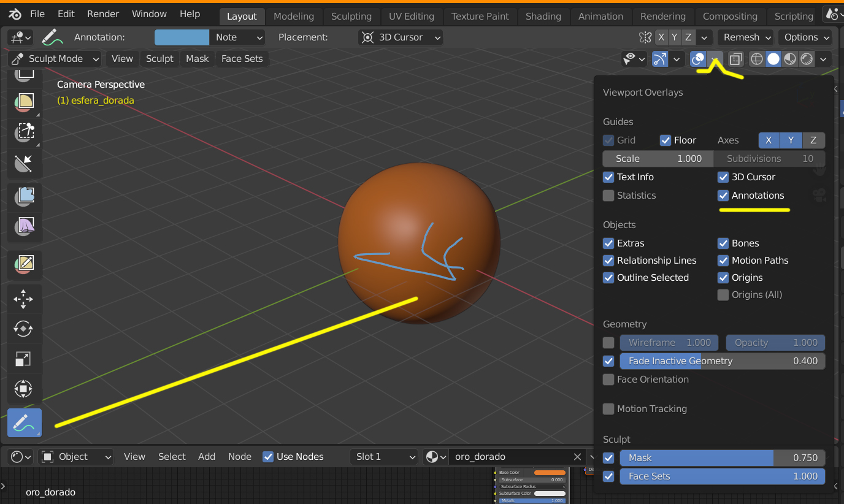Open the gizmo options dropdown arrow
The height and width of the screenshot is (504, 844).
677,59
